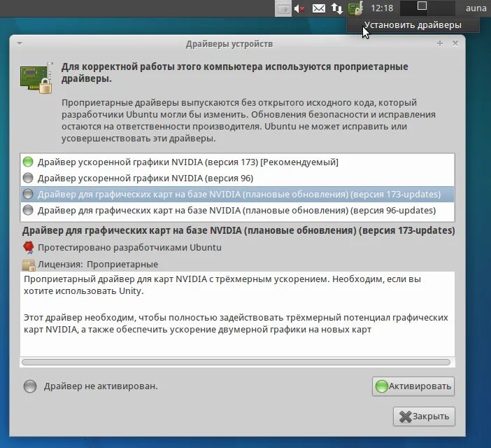
Task: Click the Лицензия: Проприетарные text
Action: tap(98, 265)
